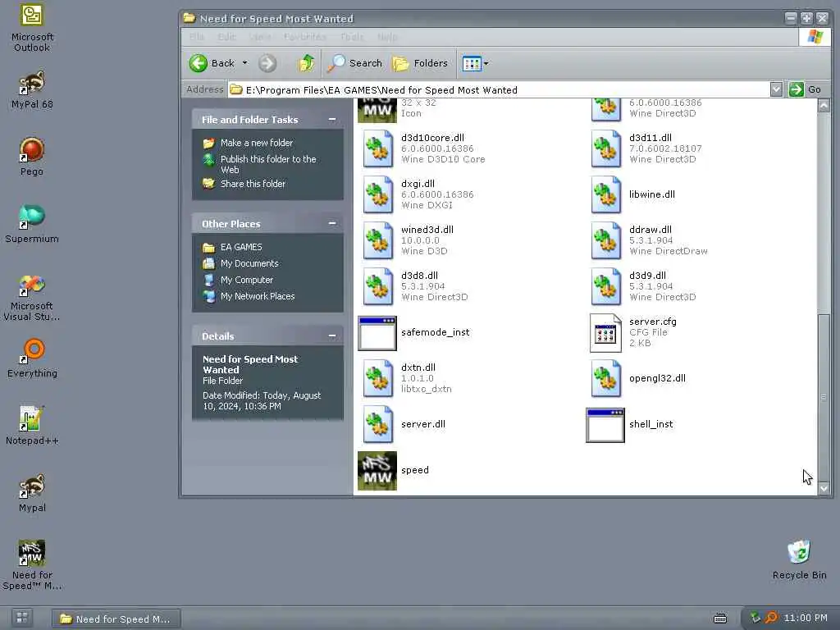Select the server.cfg file icon
Screen dimensions: 840x630
click(605, 333)
